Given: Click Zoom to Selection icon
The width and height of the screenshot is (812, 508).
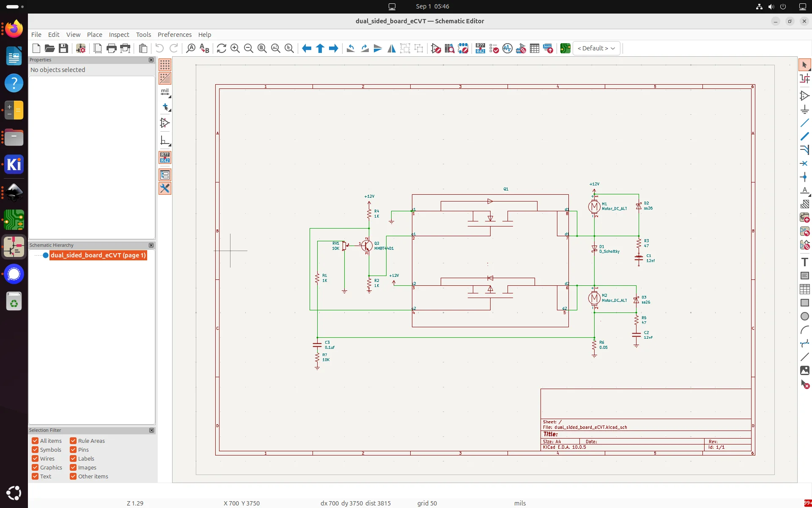Looking at the screenshot, I should [289, 48].
